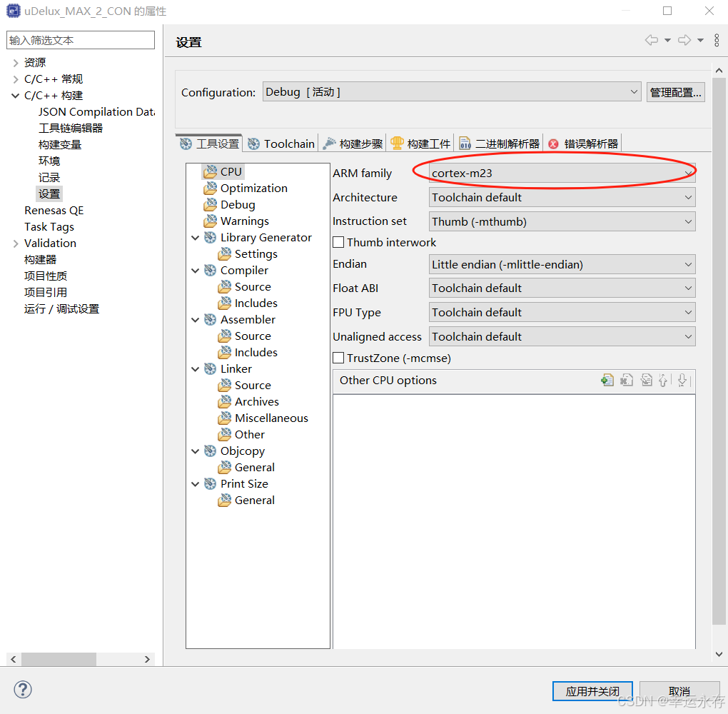Open the view menu three-dots icon
The image size is (728, 714).
click(x=717, y=40)
